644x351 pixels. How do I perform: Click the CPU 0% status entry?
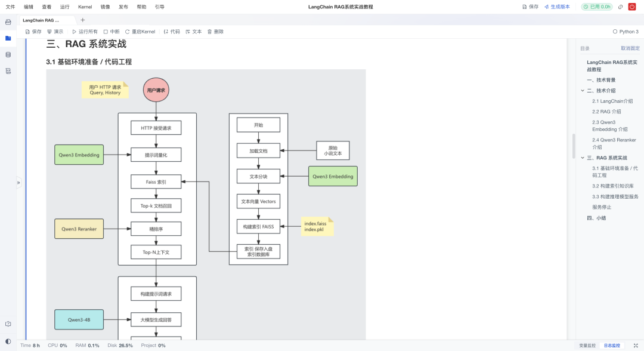pyautogui.click(x=57, y=346)
